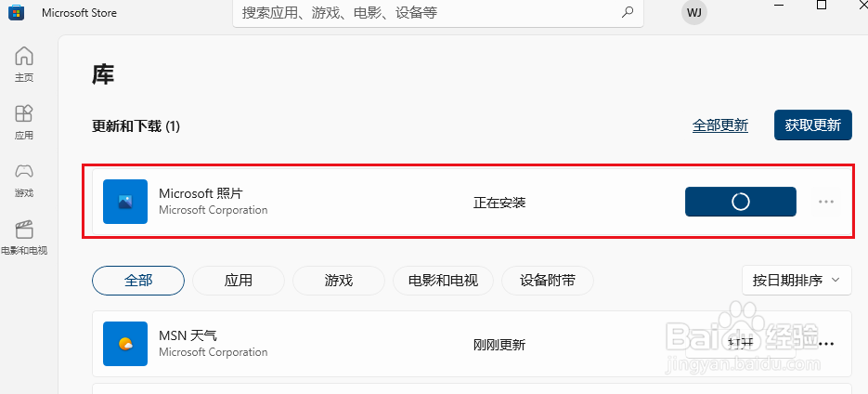
Task: Select the 游戏 filter tab
Action: (338, 281)
